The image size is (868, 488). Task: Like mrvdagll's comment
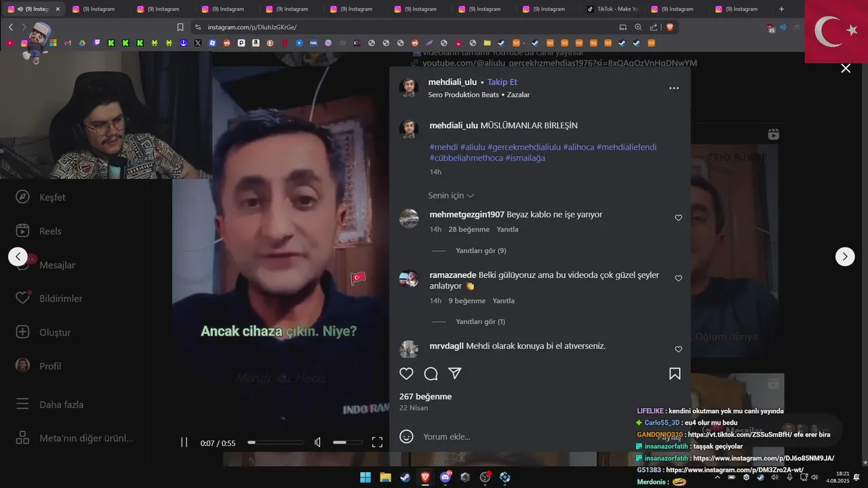[678, 350]
